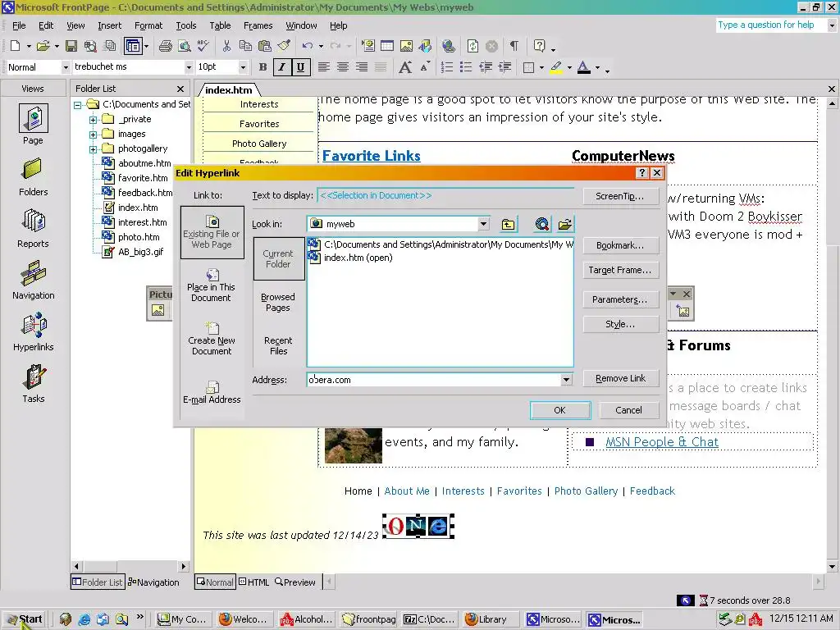
Task: Open the font color dropdown arrow
Action: (x=597, y=68)
